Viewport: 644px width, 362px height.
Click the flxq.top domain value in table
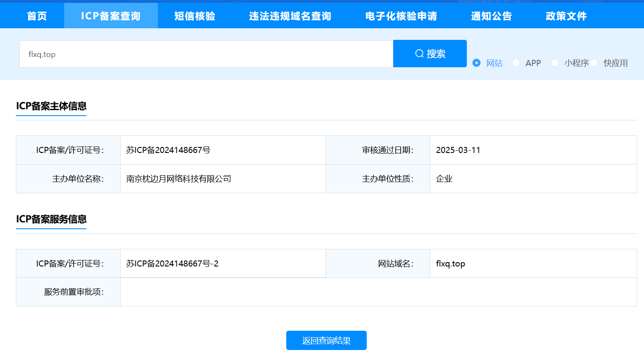click(451, 263)
